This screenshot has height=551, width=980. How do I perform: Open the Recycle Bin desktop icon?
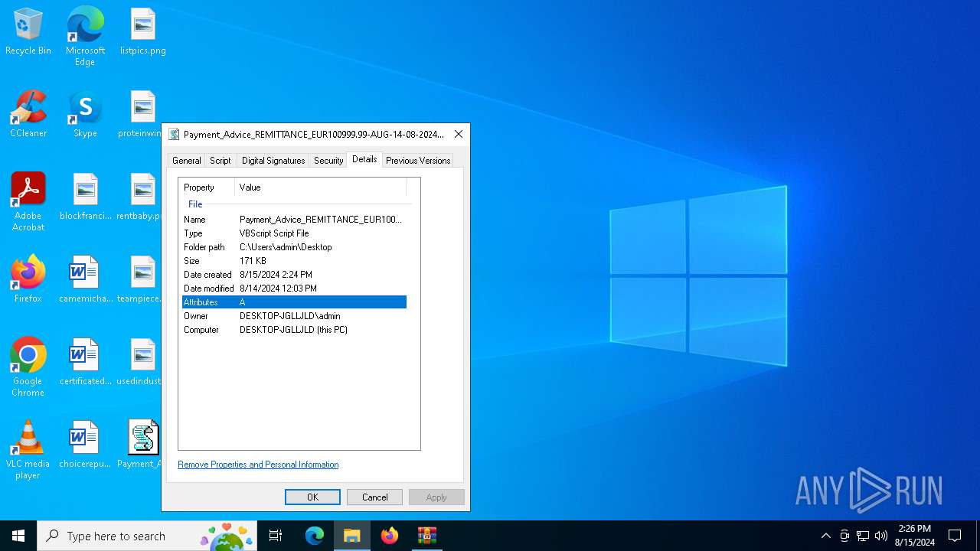(28, 32)
